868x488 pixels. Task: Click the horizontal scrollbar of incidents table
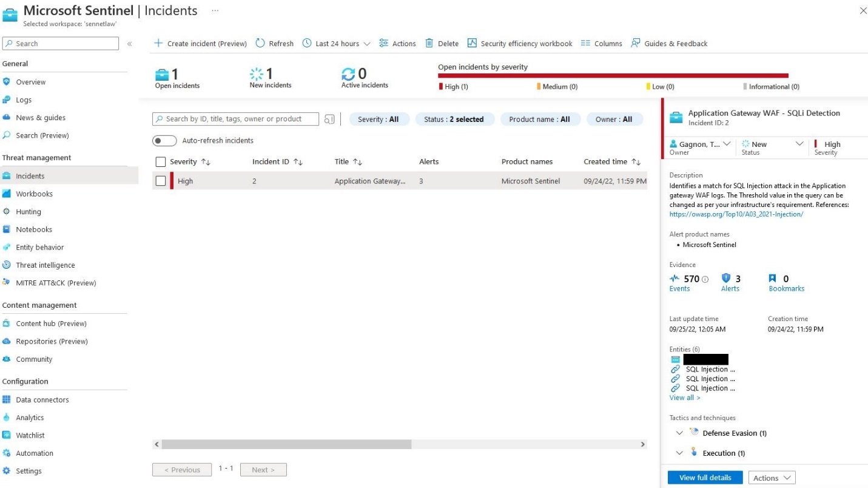[x=286, y=444]
